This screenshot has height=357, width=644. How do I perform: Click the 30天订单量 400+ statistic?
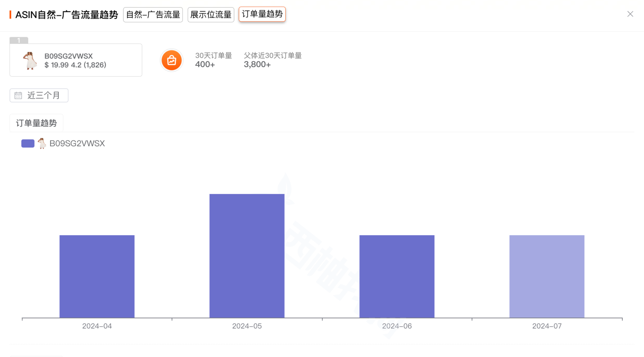[x=213, y=60]
